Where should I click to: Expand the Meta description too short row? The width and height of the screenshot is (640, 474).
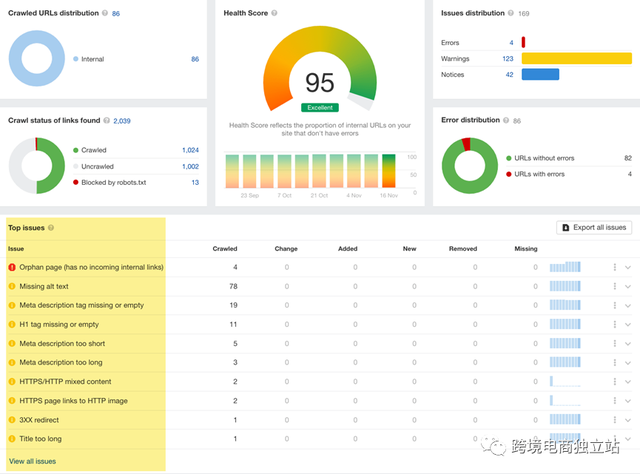[x=628, y=343]
